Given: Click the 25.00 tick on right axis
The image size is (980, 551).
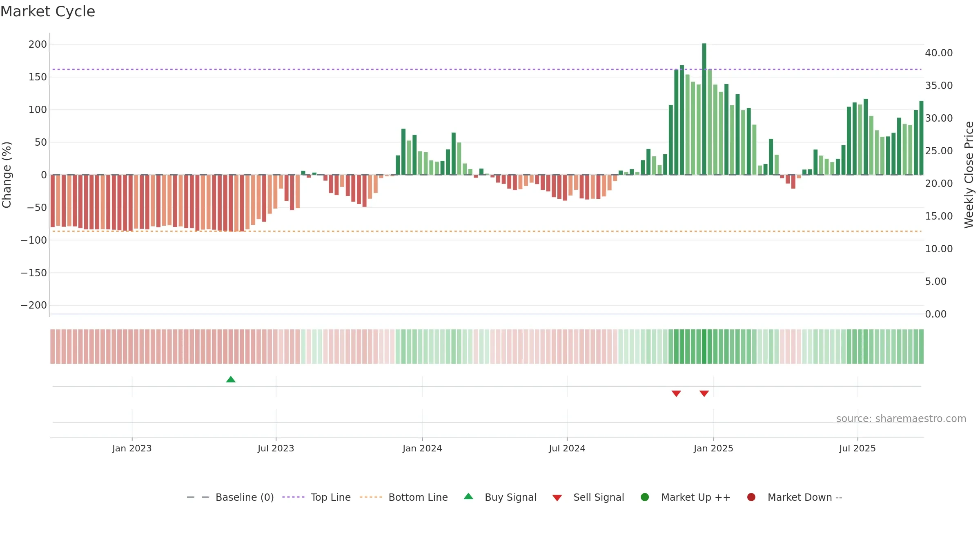Looking at the screenshot, I should click(x=939, y=151).
